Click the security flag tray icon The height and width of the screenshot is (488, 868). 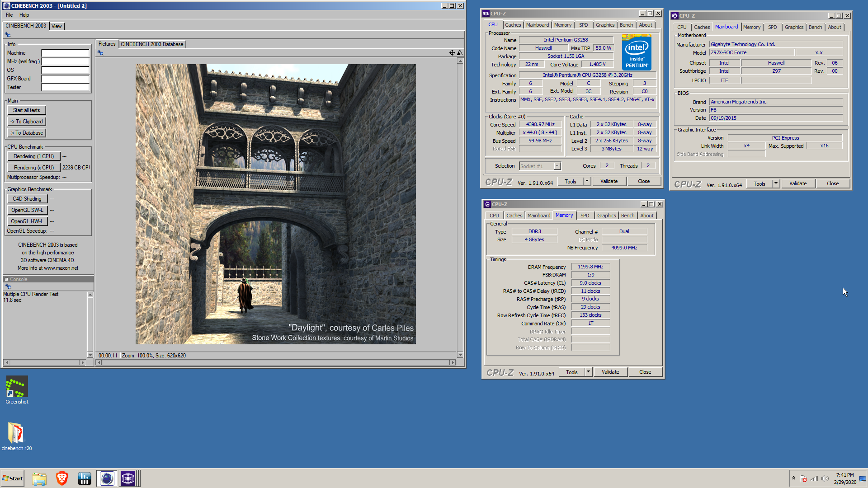click(803, 479)
